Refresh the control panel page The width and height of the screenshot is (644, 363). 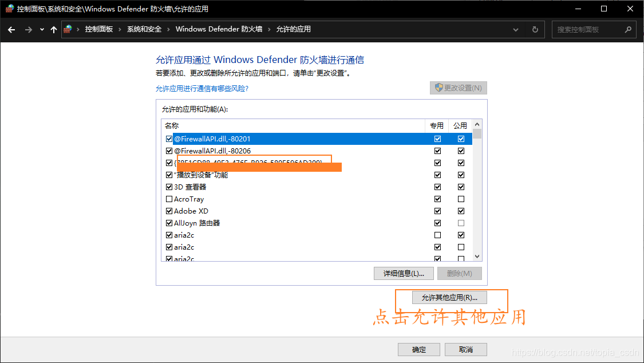(535, 30)
